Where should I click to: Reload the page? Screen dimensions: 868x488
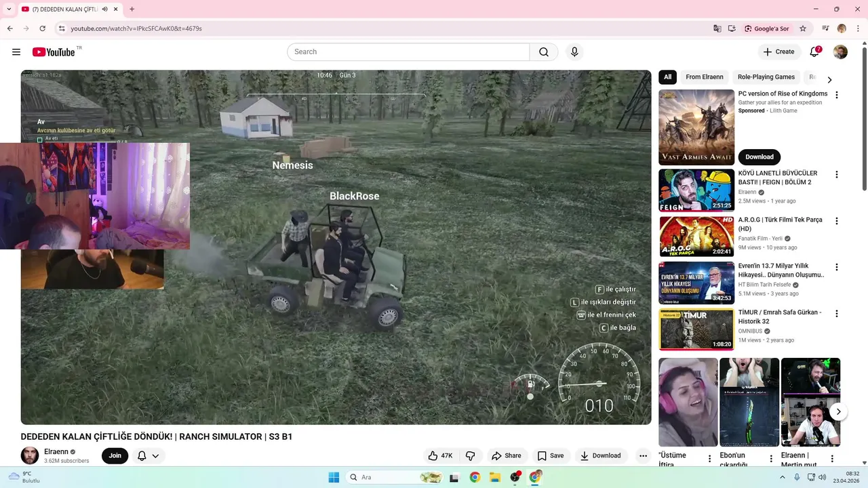click(x=42, y=28)
